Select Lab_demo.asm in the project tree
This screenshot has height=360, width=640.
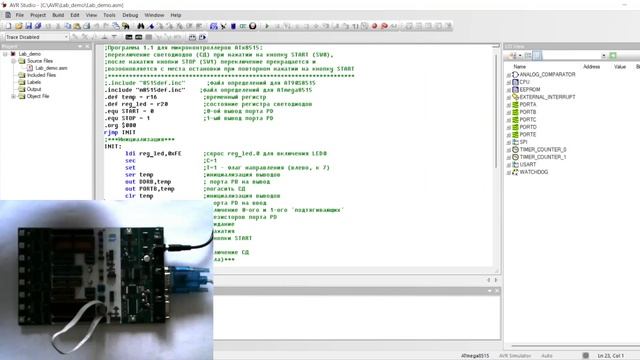[x=51, y=68]
